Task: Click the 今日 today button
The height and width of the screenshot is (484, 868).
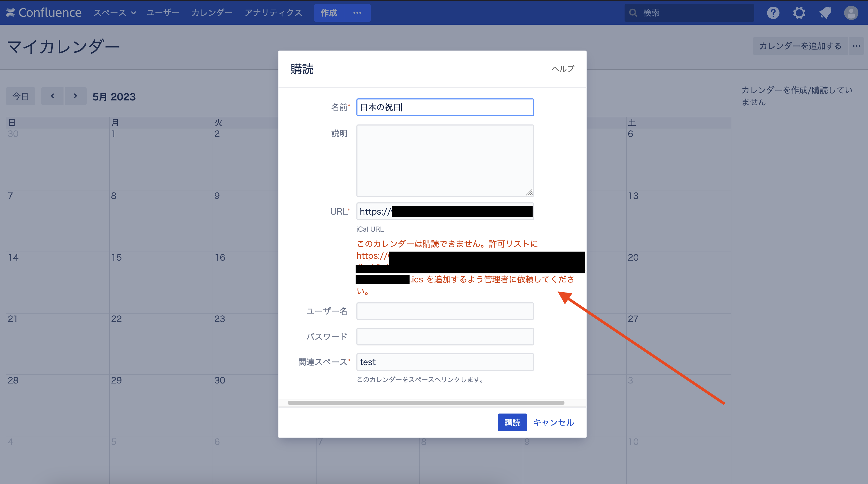Action: click(x=20, y=96)
